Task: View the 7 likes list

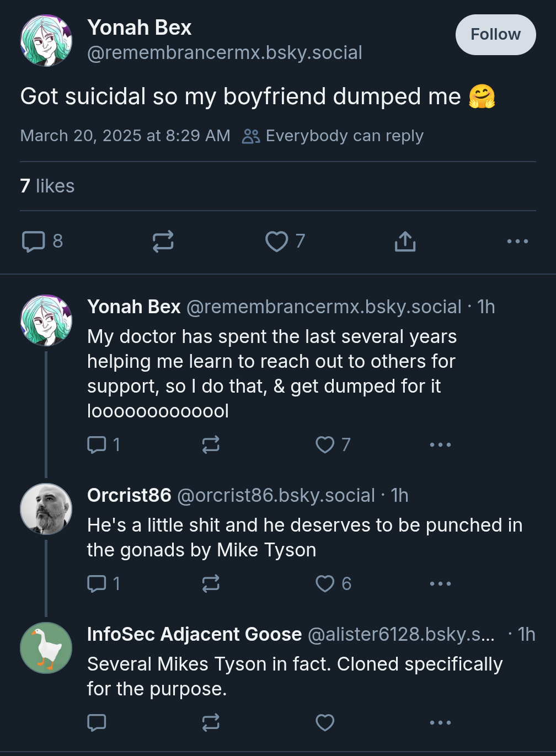Action: tap(47, 186)
